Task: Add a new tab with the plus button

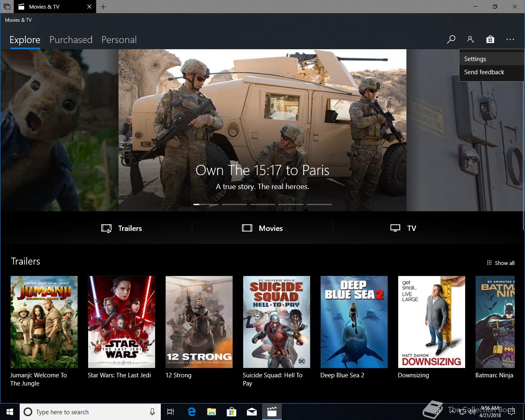Action: click(103, 7)
